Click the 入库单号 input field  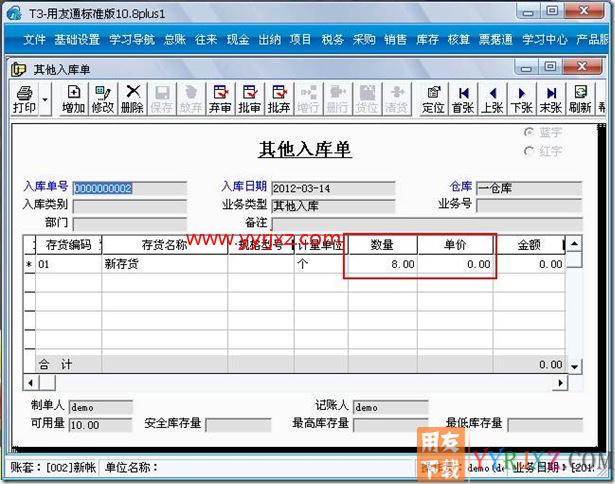(x=130, y=188)
